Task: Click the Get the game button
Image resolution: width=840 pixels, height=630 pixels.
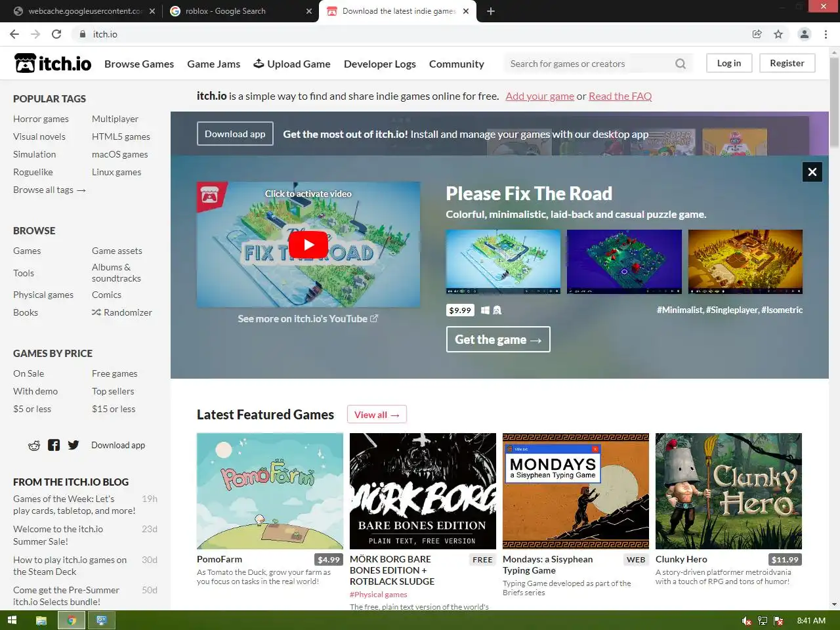Action: click(x=498, y=339)
